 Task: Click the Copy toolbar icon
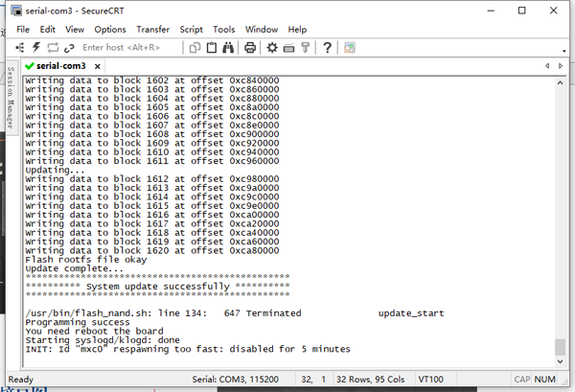click(195, 48)
